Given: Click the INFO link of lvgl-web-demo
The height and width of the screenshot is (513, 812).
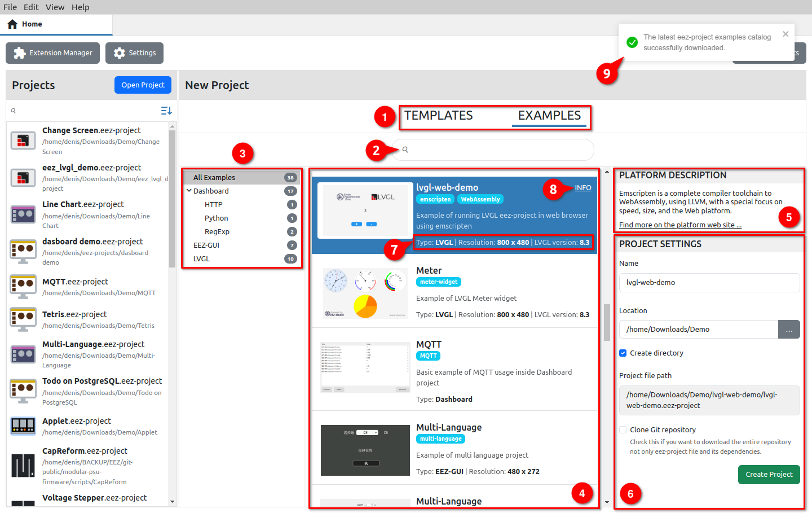Looking at the screenshot, I should [x=583, y=188].
